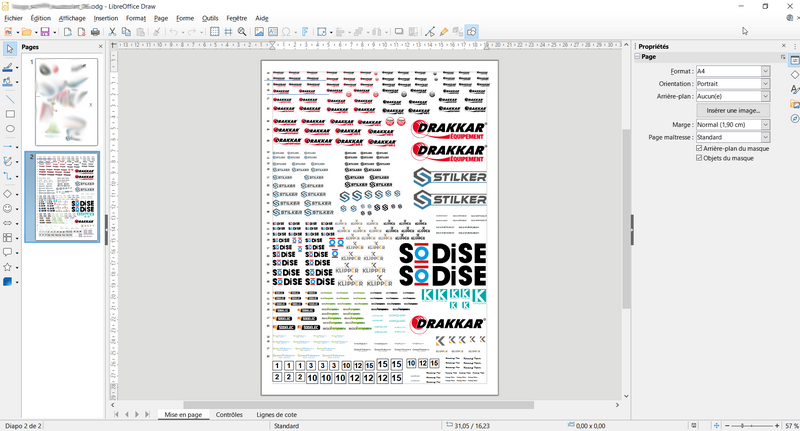Screen dimensions: 800x431
Task: Click the vertical scrollbar of the canvas
Action: click(x=626, y=220)
